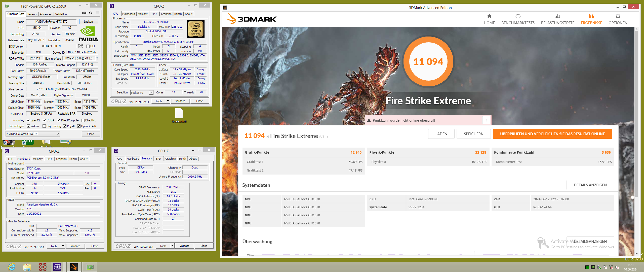
Task: Click the NVIDIA logo in GPU-Z
Action: [88, 34]
